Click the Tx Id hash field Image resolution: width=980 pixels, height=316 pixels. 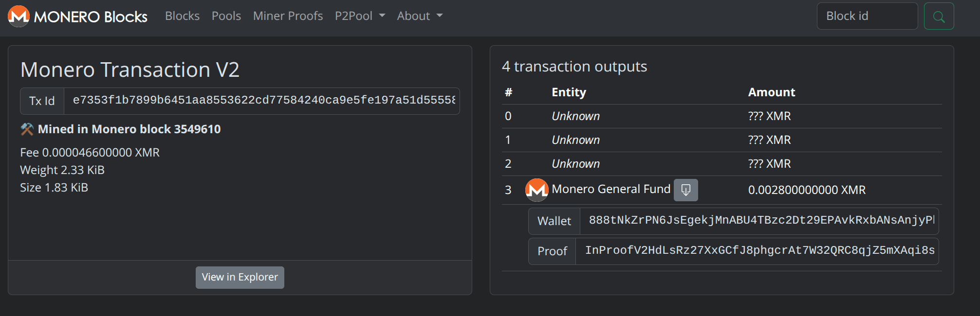(x=263, y=101)
